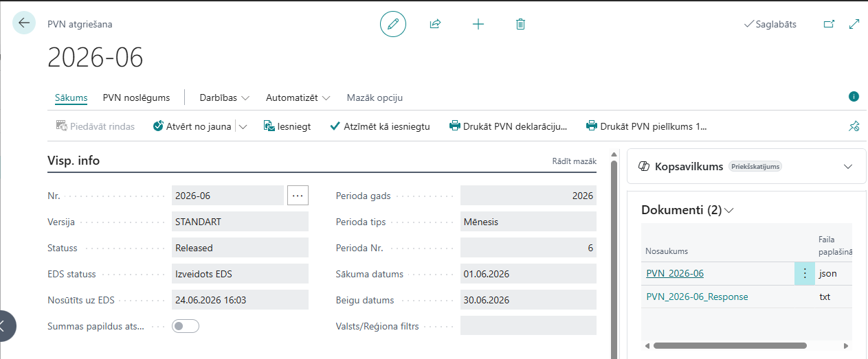Click Dokumenti horizontal scrollbar

point(730,346)
